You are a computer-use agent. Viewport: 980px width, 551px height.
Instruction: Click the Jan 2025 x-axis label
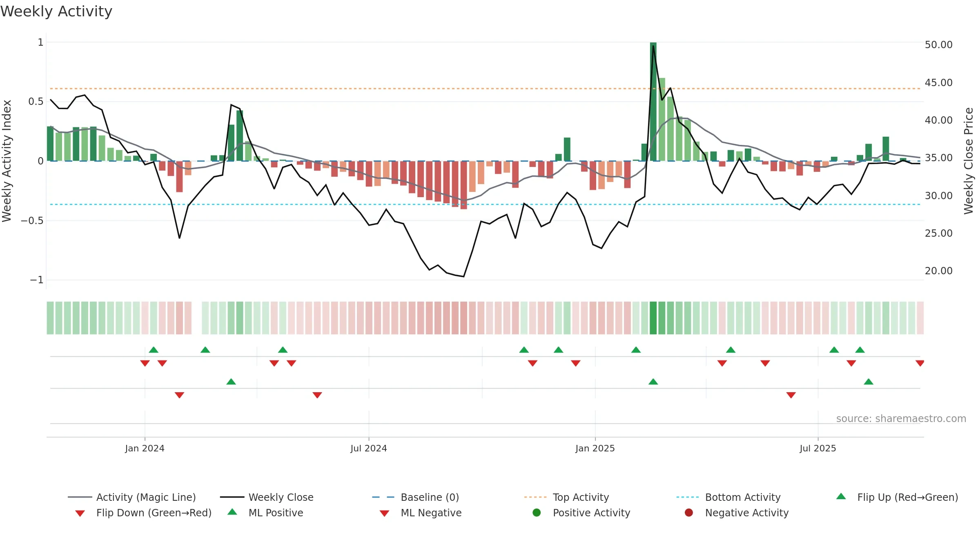click(x=595, y=448)
